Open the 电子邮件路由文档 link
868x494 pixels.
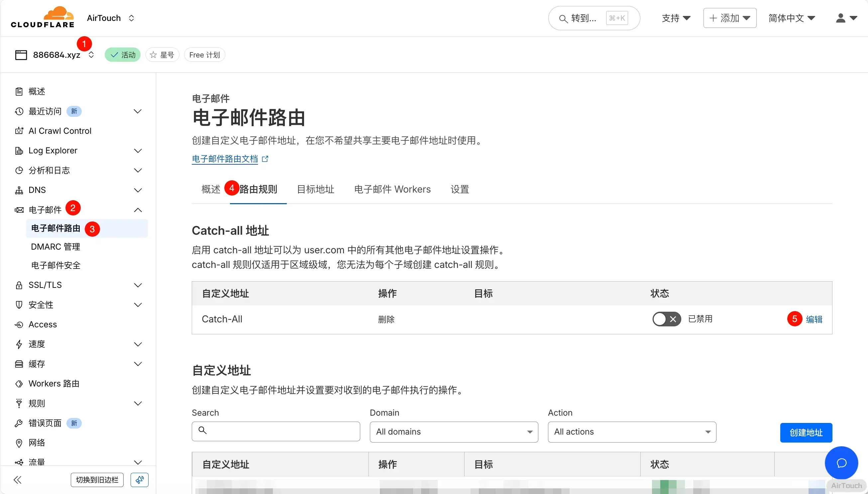point(225,159)
